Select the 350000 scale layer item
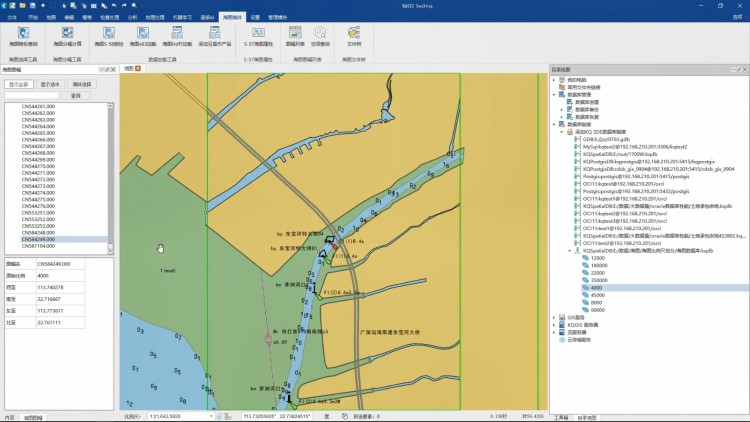 point(599,280)
